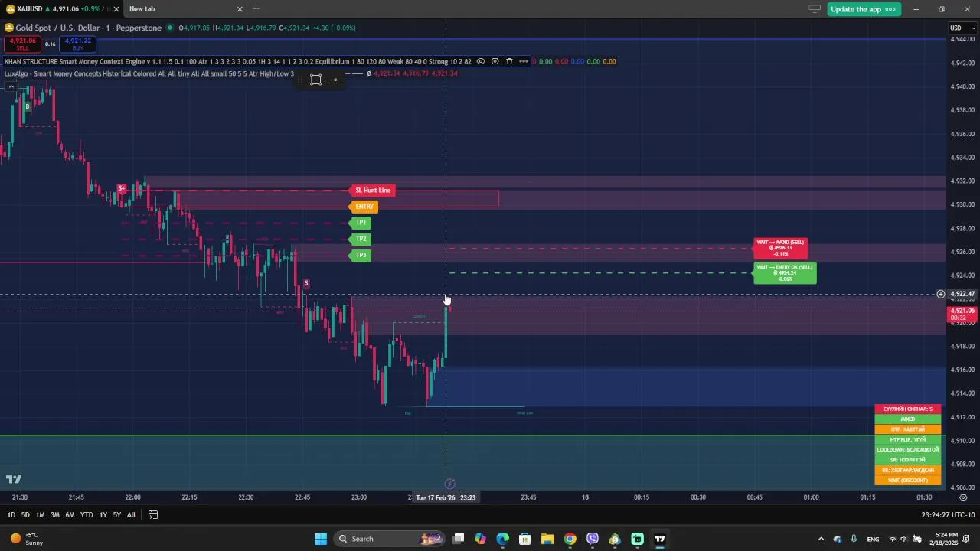Viewport: 980px width, 551px height.
Task: Select the 1M time range
Action: click(40, 515)
